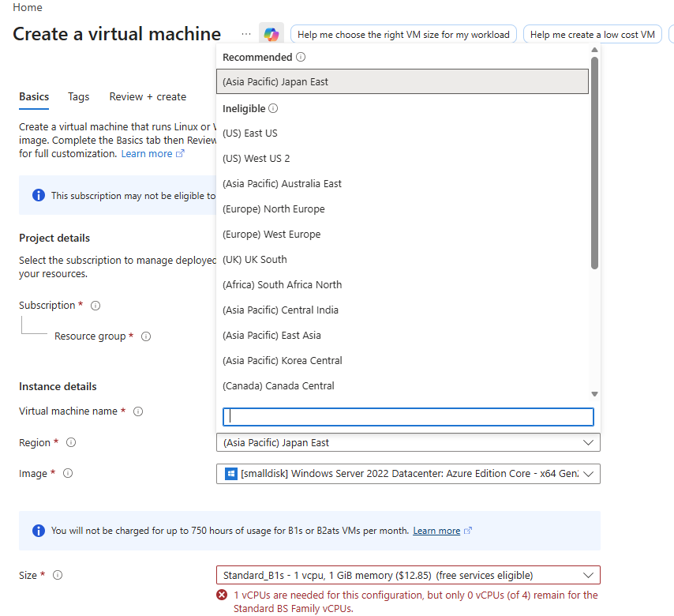Click the Windows logo in Image field
Viewport: 674px width, 616px height.
coord(230,474)
